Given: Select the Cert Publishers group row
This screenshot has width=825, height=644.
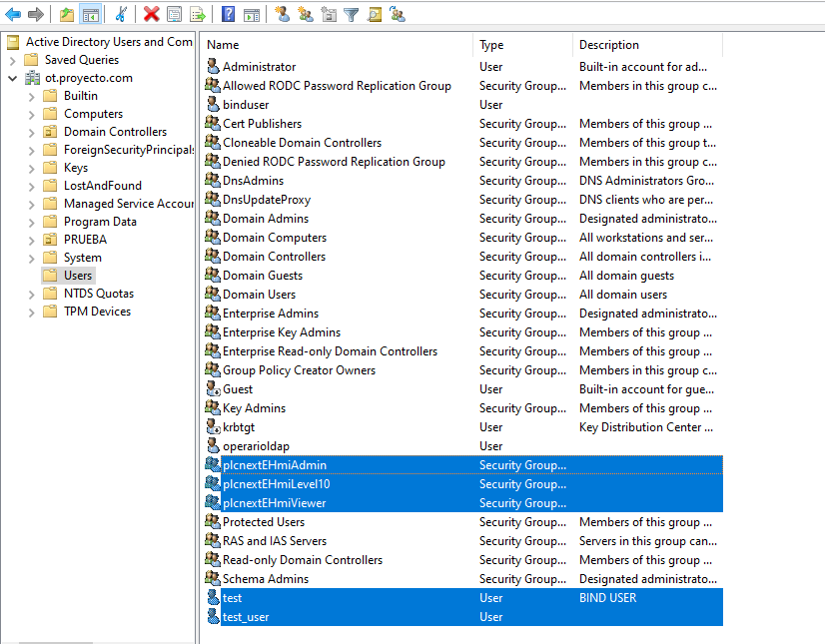Looking at the screenshot, I should 463,124.
